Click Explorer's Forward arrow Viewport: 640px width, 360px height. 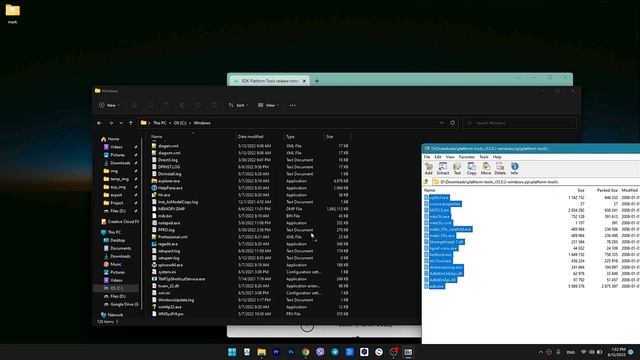111,123
